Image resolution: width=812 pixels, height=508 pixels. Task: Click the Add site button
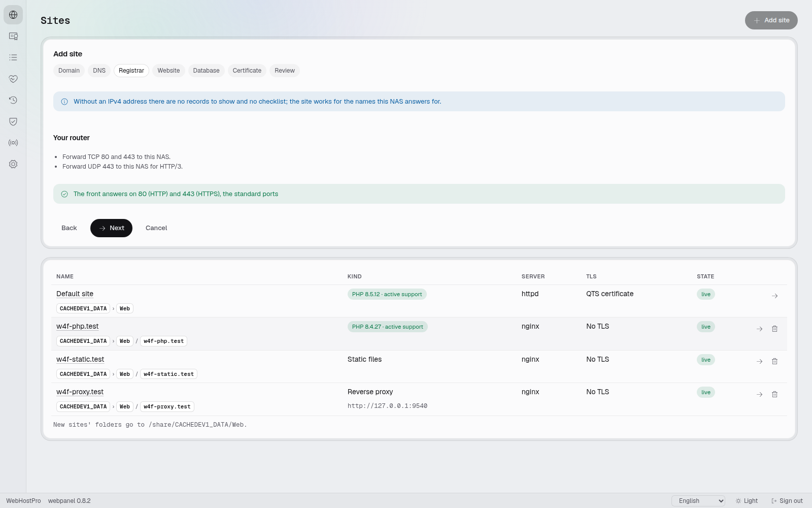[771, 20]
